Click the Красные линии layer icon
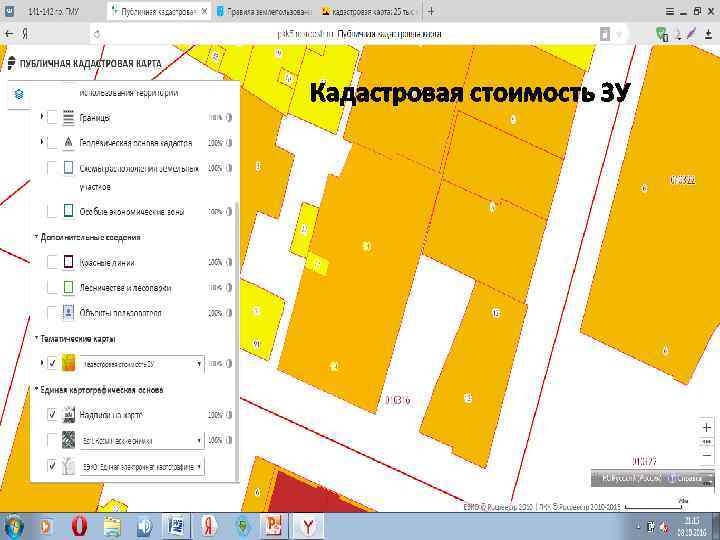720x540 pixels. coord(68,262)
